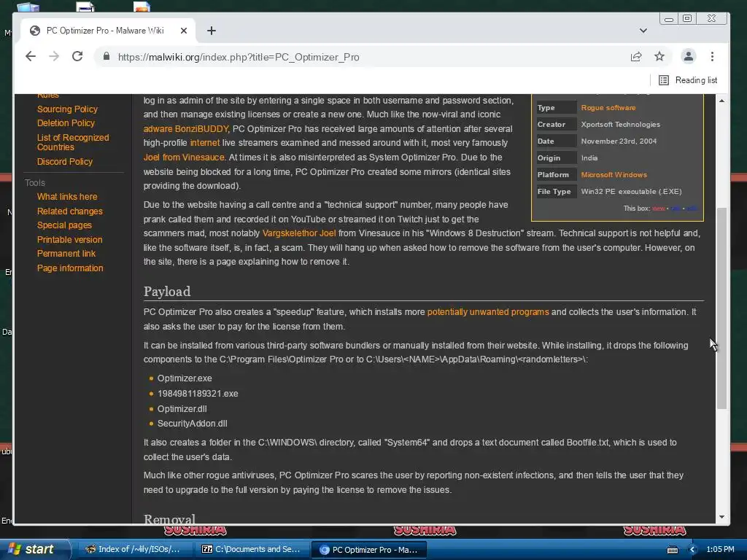Open Rogue software infobox link
Viewport: 747px width, 560px height.
click(x=608, y=108)
